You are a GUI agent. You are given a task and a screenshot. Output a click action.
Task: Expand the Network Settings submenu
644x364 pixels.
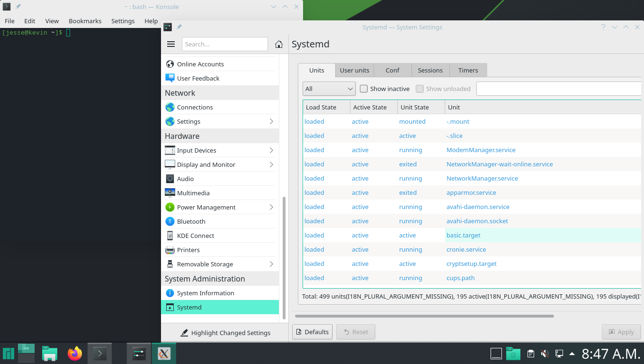coord(271,121)
